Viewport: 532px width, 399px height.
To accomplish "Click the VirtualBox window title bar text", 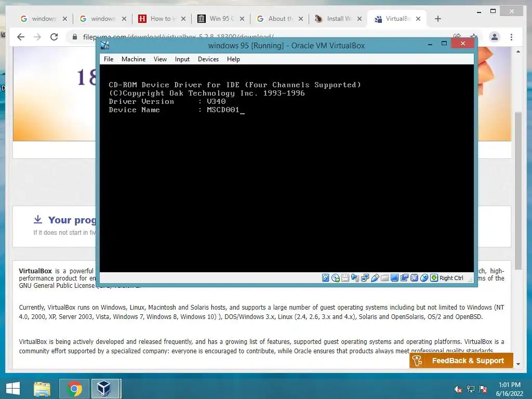I will coord(286,46).
